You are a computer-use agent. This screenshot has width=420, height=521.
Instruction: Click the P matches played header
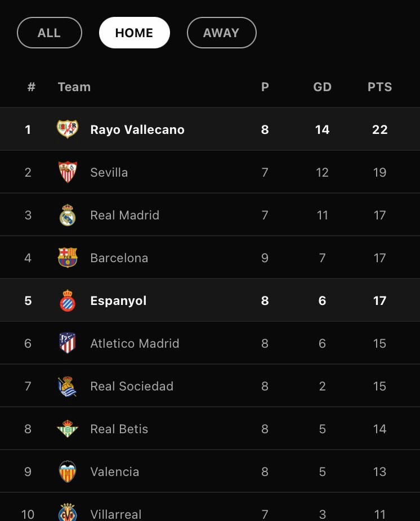265,87
